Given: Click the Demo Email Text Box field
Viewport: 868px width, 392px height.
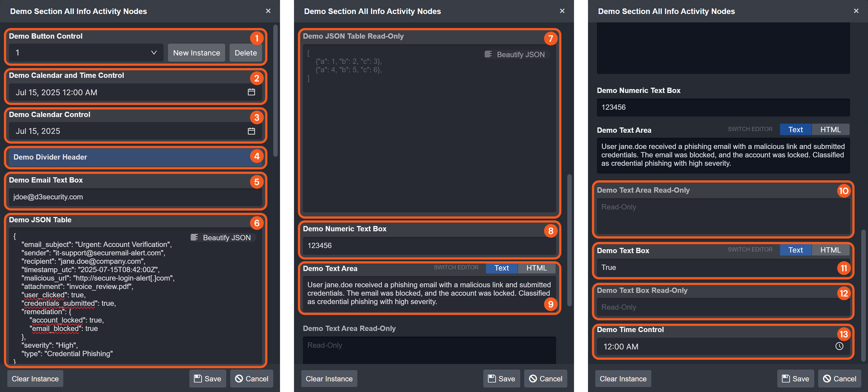Looking at the screenshot, I should pyautogui.click(x=135, y=197).
